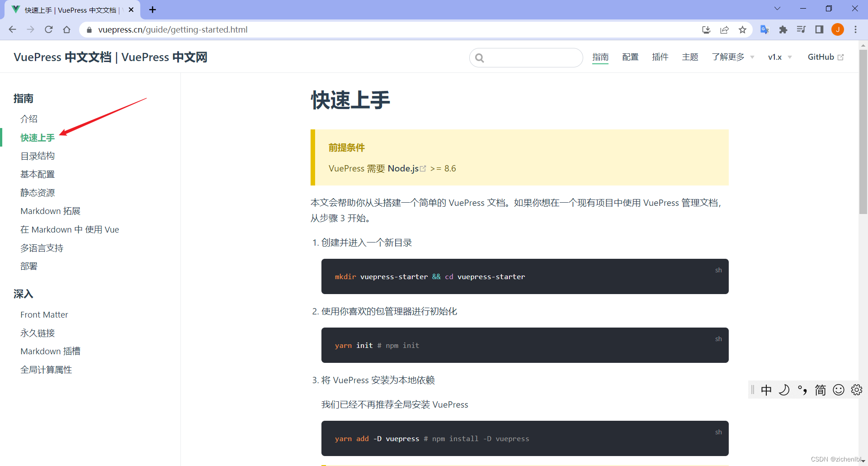
Task: Toggle IME punctuation mode
Action: (802, 390)
